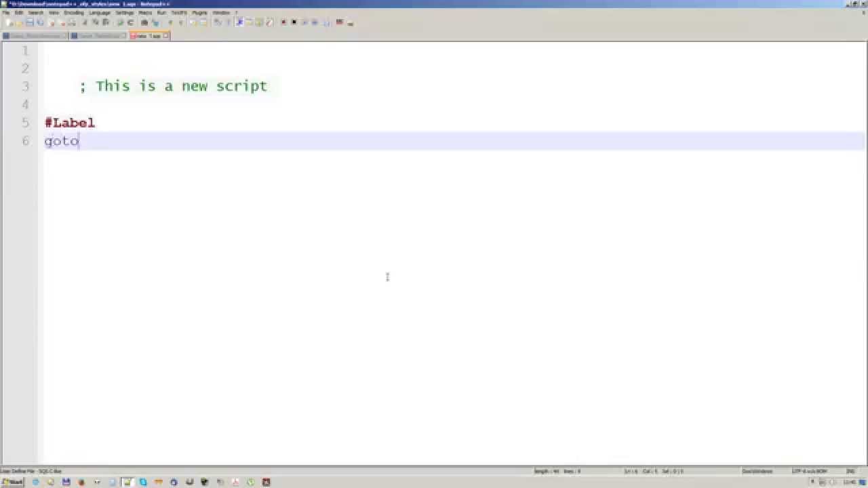The width and height of the screenshot is (868, 488).
Task: Click the Playback macro toolbar icon
Action: pyautogui.click(x=304, y=22)
